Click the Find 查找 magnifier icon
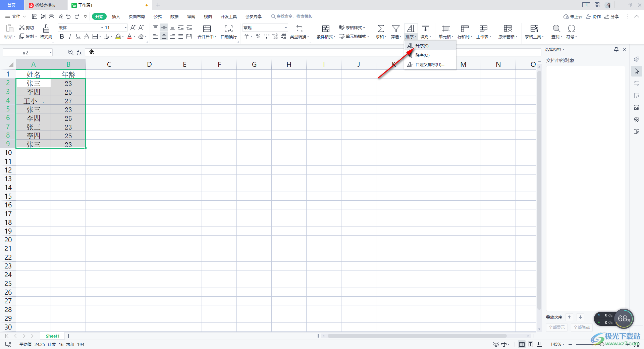The image size is (644, 349). tap(556, 29)
